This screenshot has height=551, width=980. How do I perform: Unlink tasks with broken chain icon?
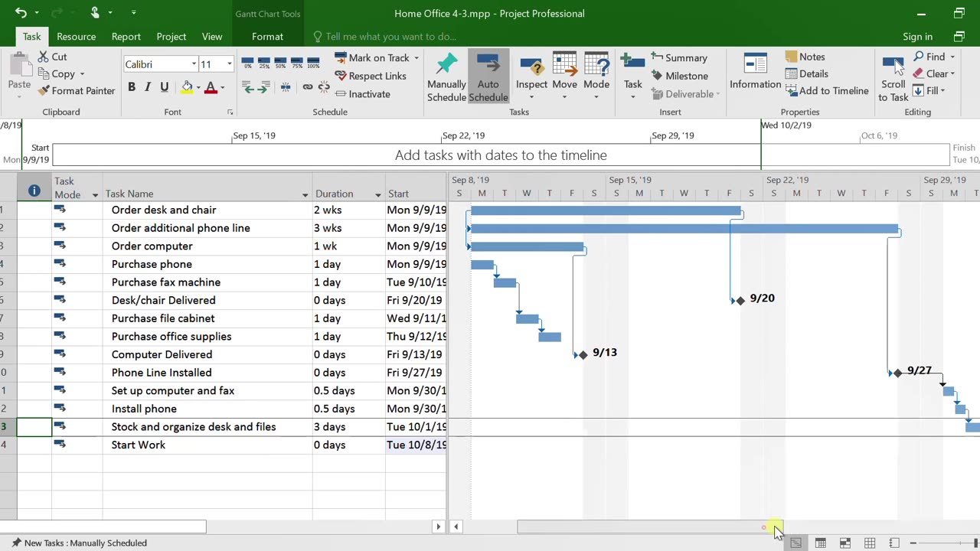coord(323,87)
